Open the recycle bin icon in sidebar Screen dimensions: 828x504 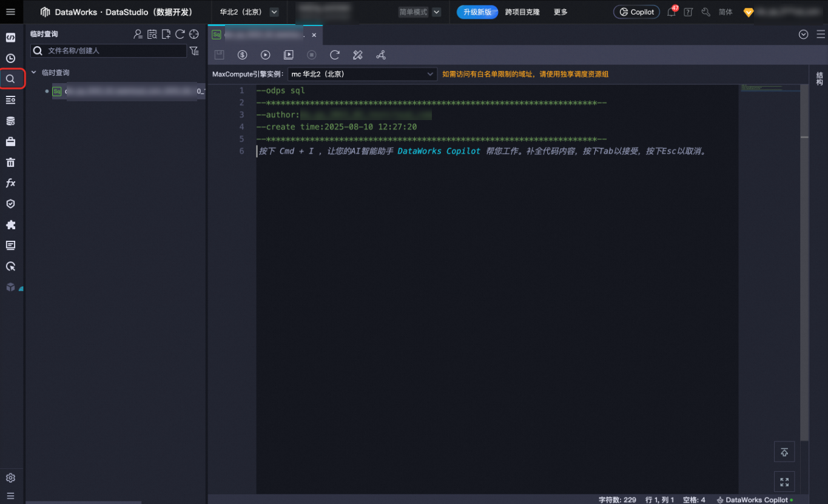click(10, 162)
